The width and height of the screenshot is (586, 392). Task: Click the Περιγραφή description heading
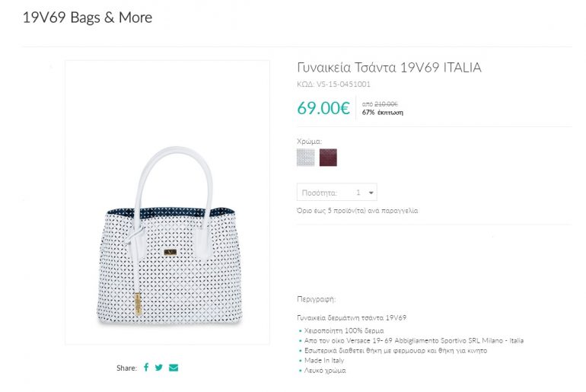(x=316, y=299)
